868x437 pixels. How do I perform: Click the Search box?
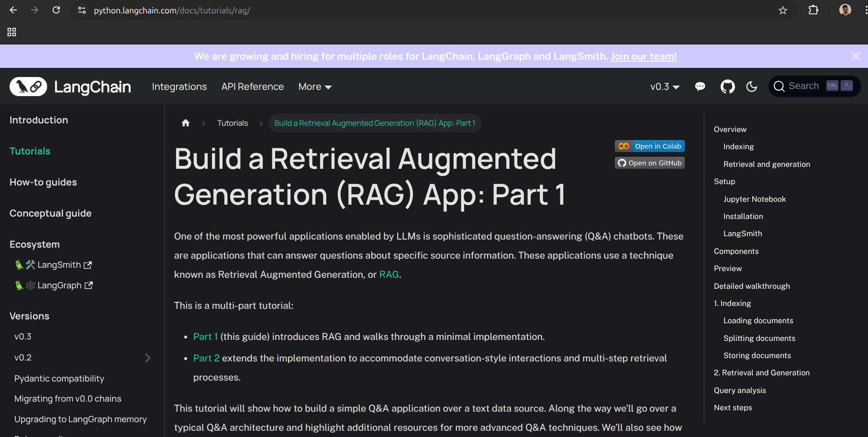click(x=814, y=86)
